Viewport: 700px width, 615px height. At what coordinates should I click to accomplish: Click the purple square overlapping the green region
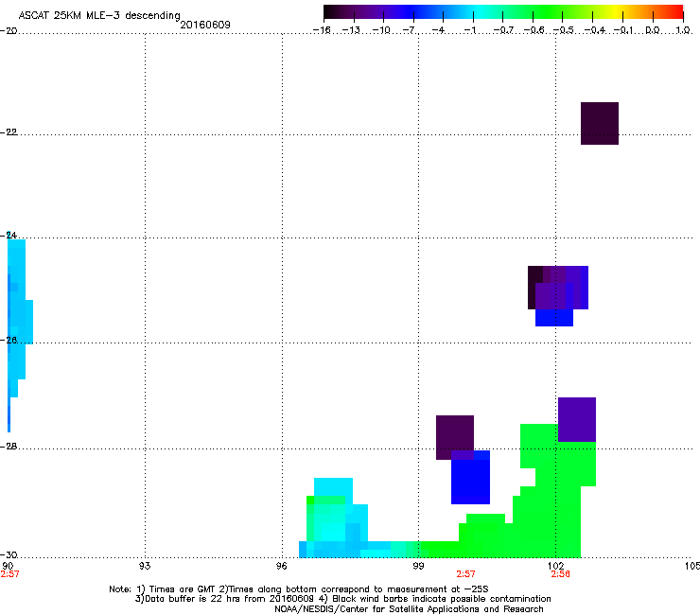point(577,419)
